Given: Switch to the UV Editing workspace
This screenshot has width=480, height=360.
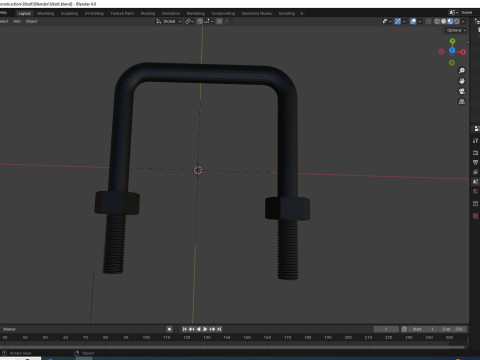Looking at the screenshot, I should tap(94, 13).
